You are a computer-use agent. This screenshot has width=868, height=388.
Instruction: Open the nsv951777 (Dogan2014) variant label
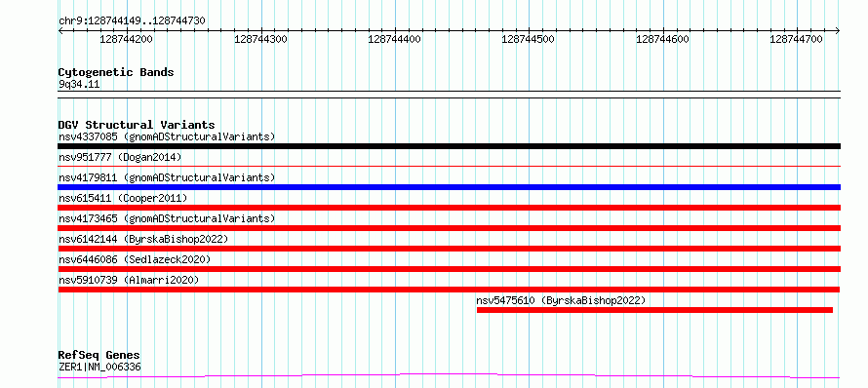[x=120, y=157]
